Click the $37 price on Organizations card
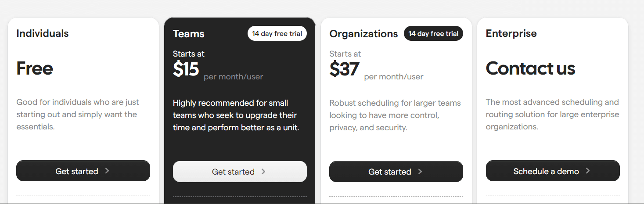644x204 pixels. coord(344,69)
